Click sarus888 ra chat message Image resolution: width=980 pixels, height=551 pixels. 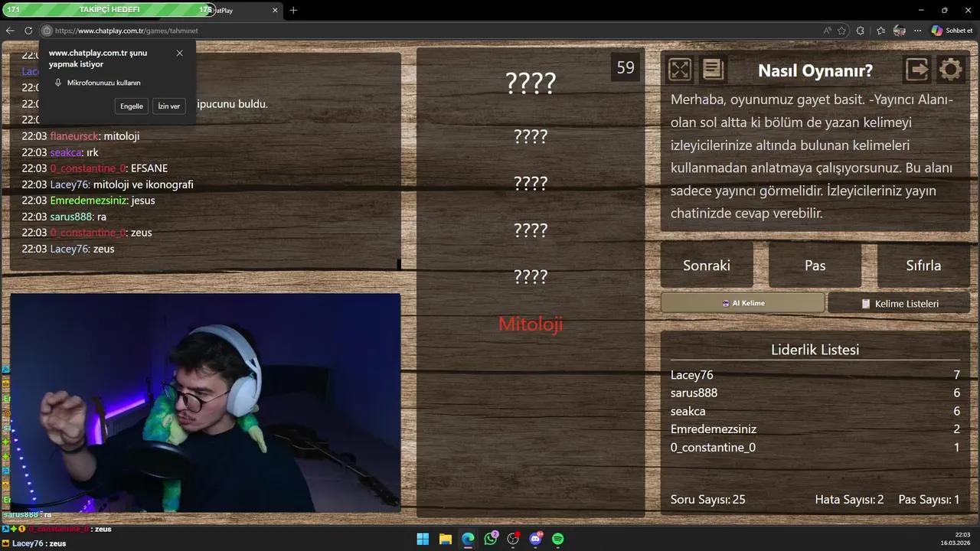(x=64, y=217)
